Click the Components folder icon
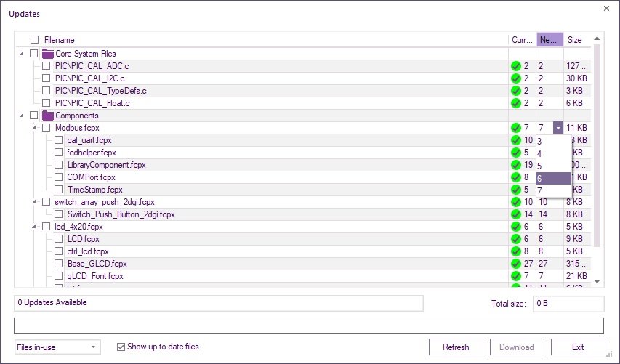 pyautogui.click(x=48, y=116)
